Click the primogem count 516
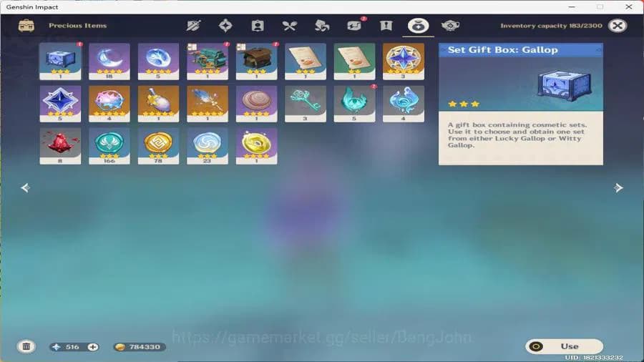644x362 pixels. (x=72, y=347)
